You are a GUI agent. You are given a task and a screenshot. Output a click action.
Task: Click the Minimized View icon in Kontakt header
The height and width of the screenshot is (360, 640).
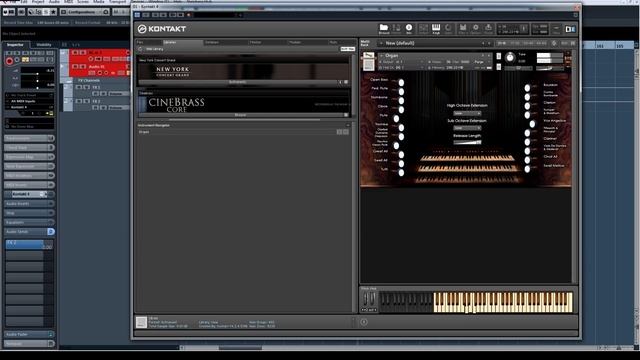pos(556,29)
